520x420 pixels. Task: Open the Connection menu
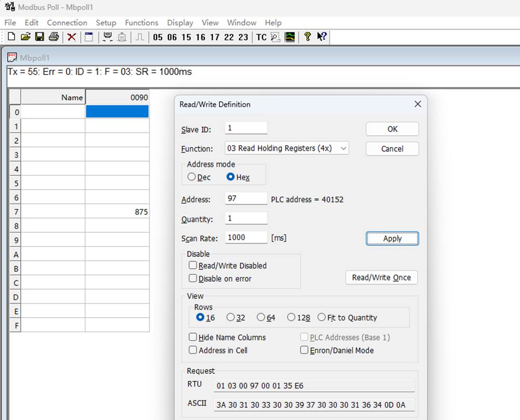[x=67, y=22]
